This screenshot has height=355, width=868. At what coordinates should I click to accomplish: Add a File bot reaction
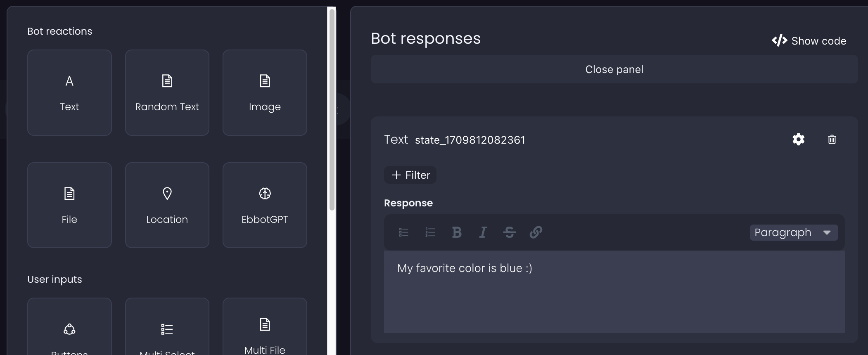(x=69, y=205)
